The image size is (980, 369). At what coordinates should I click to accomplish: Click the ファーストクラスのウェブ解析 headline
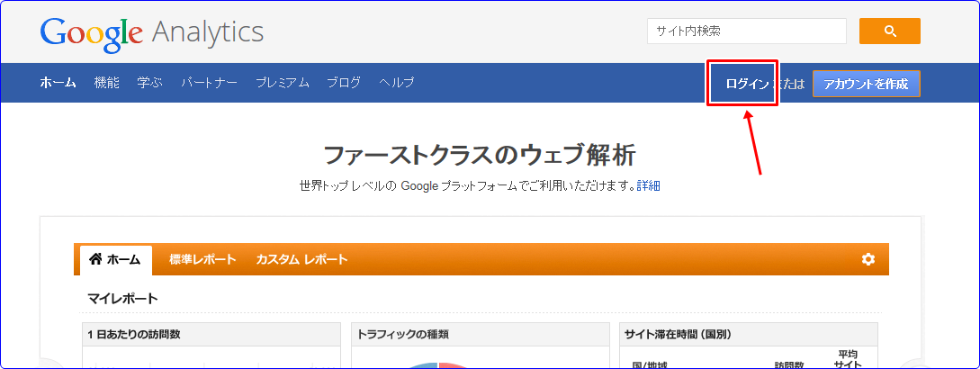tap(480, 155)
